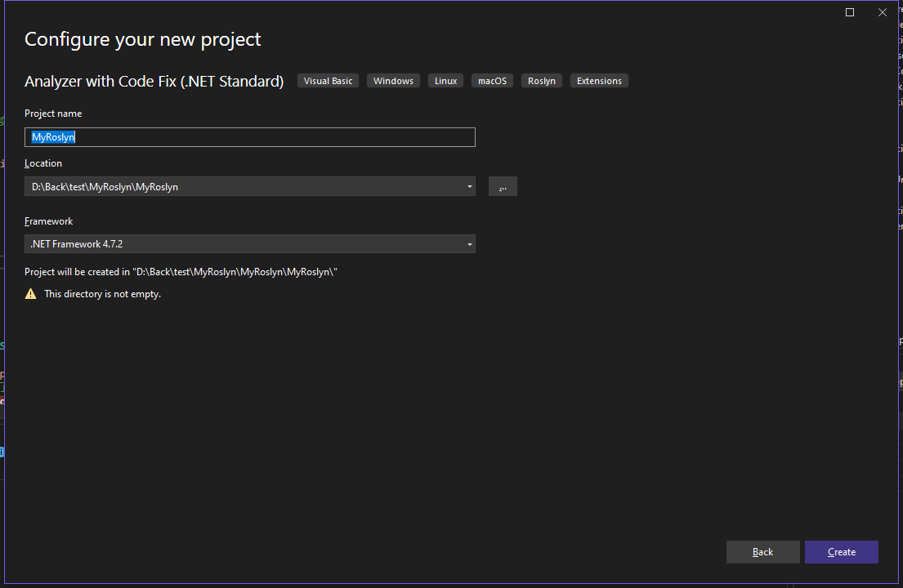Expand the Location dropdown arrow
Viewport: 903px width, 588px height.
coord(469,186)
